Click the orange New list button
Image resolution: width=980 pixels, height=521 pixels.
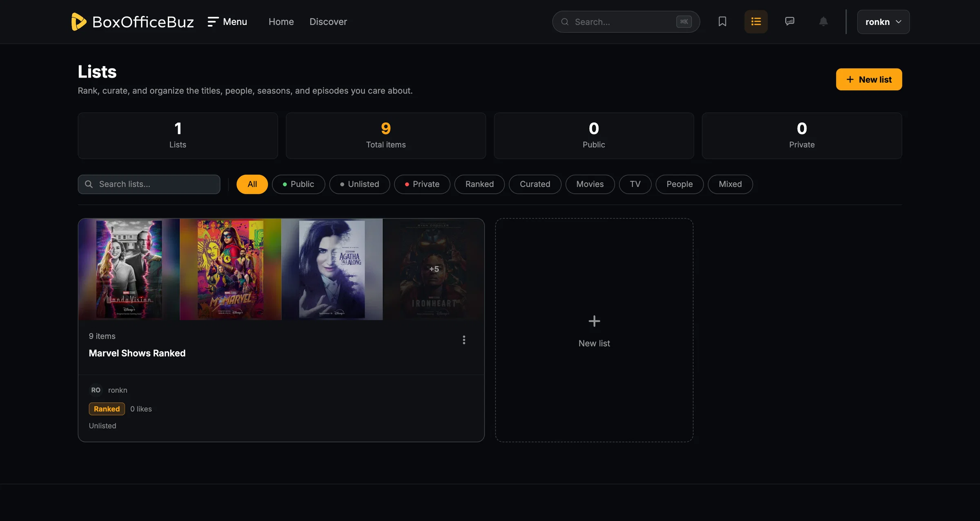click(869, 79)
